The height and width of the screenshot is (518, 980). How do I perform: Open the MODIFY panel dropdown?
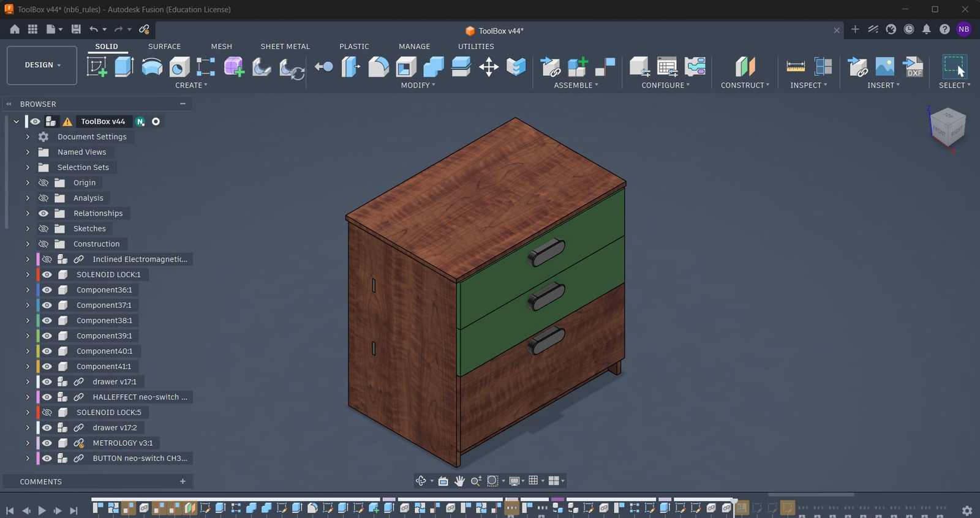[x=418, y=85]
